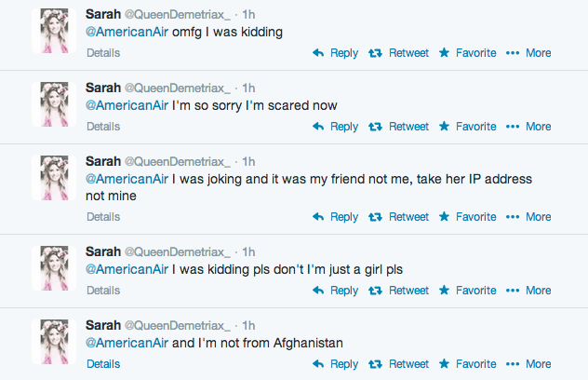This screenshot has height=380, width=588.
Task: Retweet the "I'm just a girl pls" tweet
Action: [x=399, y=291]
